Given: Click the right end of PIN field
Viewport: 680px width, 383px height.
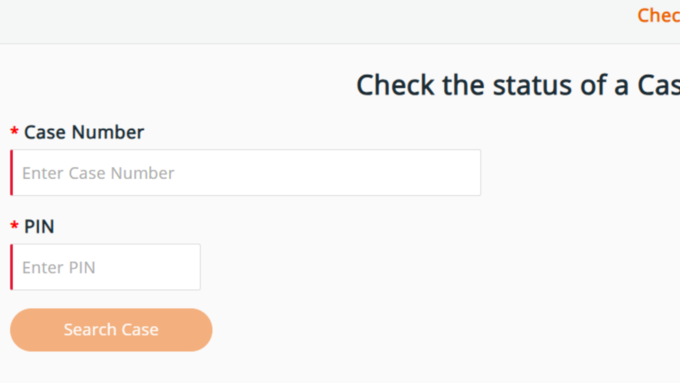Looking at the screenshot, I should 191,267.
